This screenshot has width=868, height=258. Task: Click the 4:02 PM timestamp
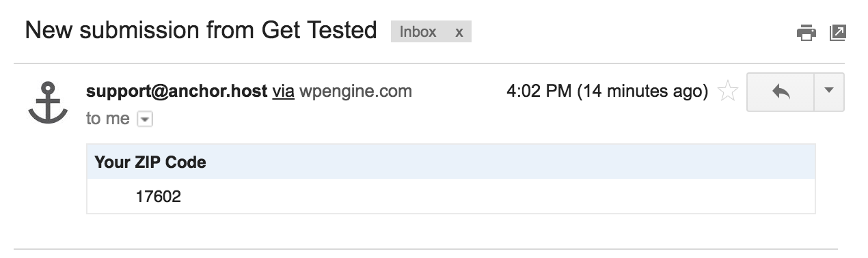[539, 91]
